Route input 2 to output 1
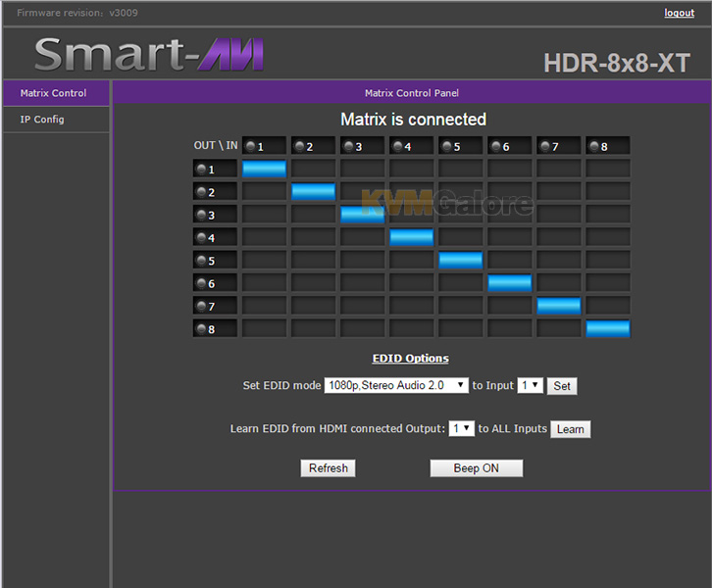Image resolution: width=712 pixels, height=588 pixels. [x=313, y=169]
